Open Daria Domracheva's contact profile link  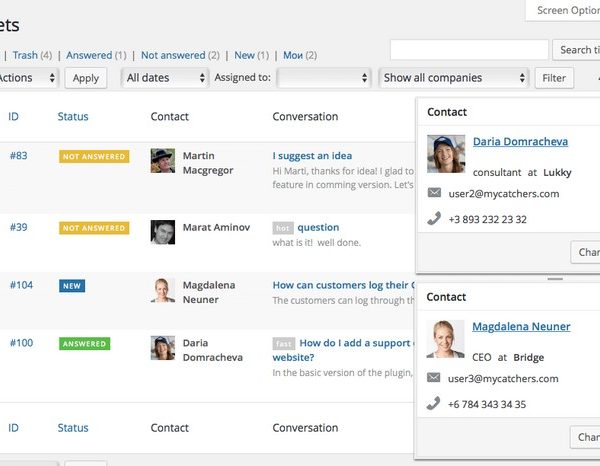click(521, 142)
